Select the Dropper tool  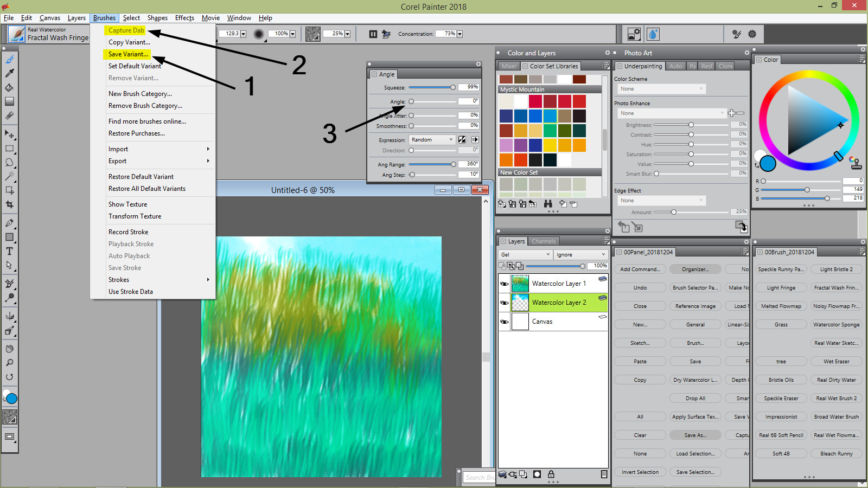[9, 73]
